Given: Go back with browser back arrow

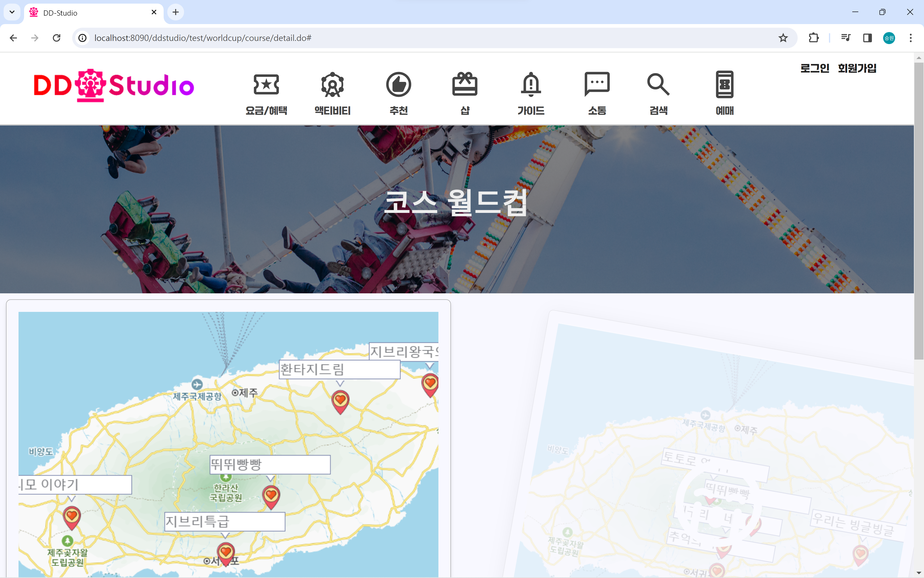Looking at the screenshot, I should coord(13,38).
